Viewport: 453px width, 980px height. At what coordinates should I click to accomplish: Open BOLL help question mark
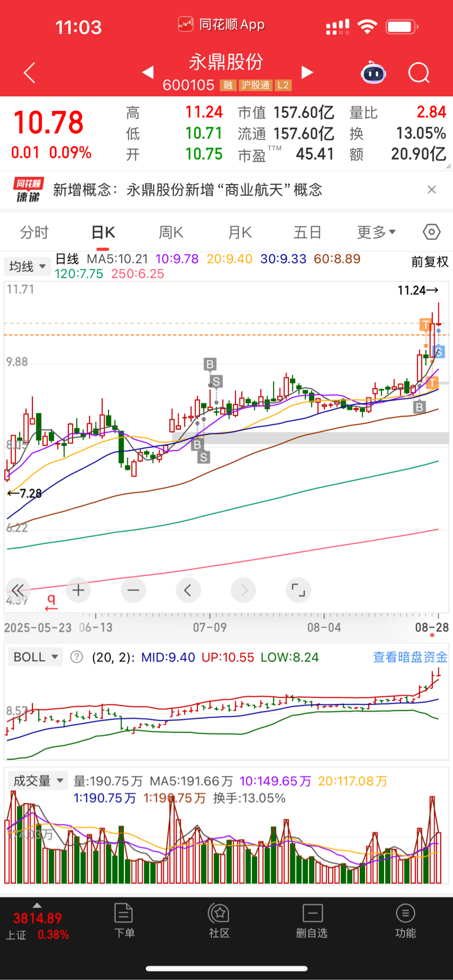click(77, 657)
